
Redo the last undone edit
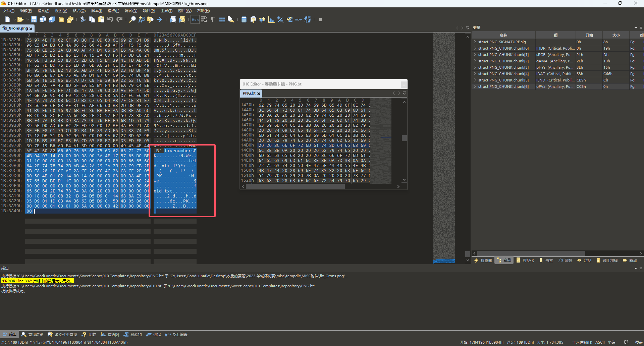coord(119,19)
